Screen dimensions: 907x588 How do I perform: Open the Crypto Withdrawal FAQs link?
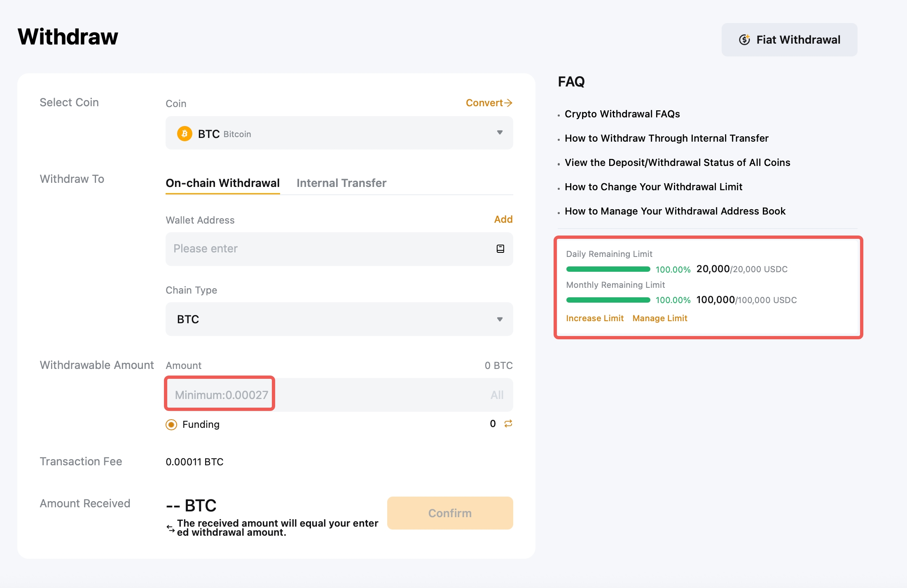(622, 114)
